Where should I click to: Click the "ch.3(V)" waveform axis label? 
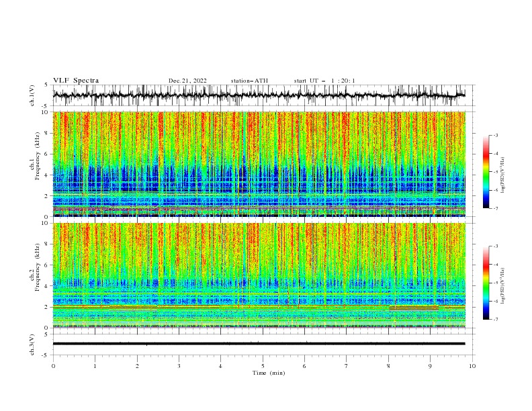pyautogui.click(x=32, y=345)
